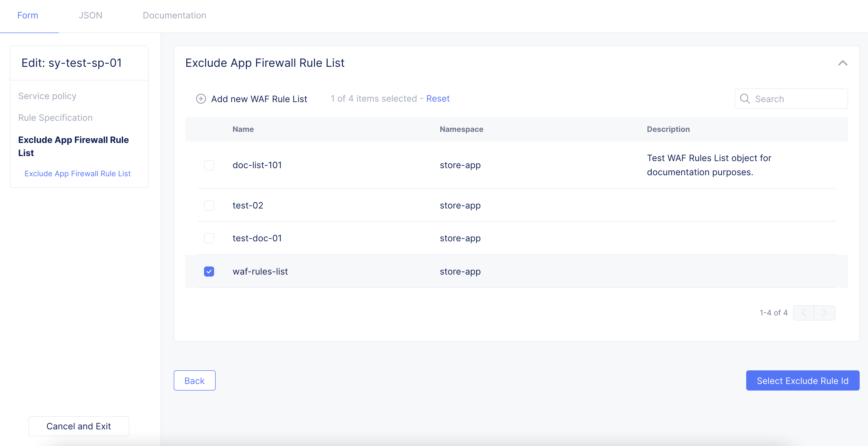Screen dimensions: 868x446
Task: Go to the next page arrow
Action: point(825,313)
